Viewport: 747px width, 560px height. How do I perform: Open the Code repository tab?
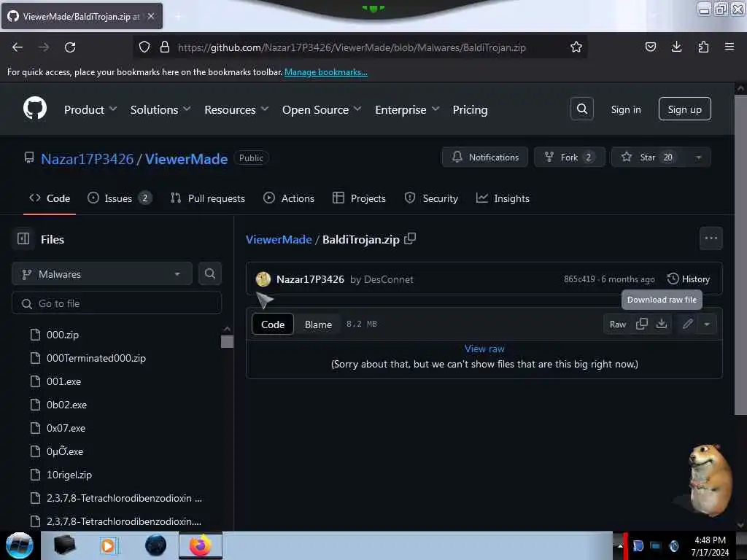[x=50, y=198]
